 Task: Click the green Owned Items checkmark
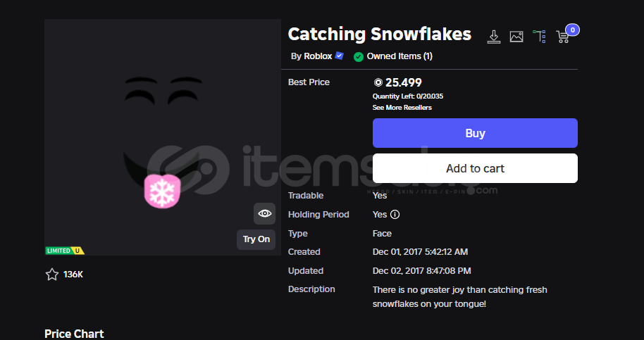(359, 56)
